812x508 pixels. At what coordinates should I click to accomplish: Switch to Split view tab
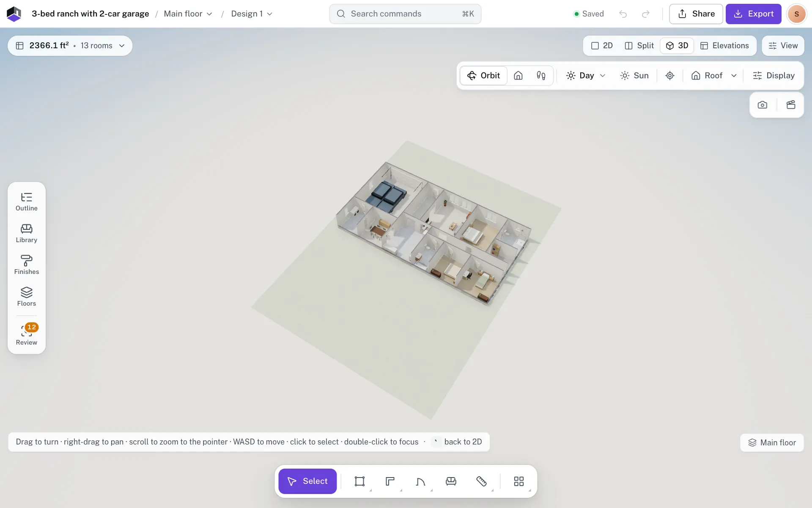(639, 46)
